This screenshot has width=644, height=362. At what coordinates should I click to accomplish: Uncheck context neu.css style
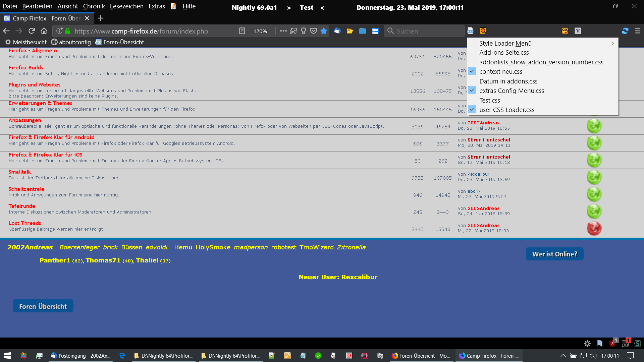click(500, 71)
